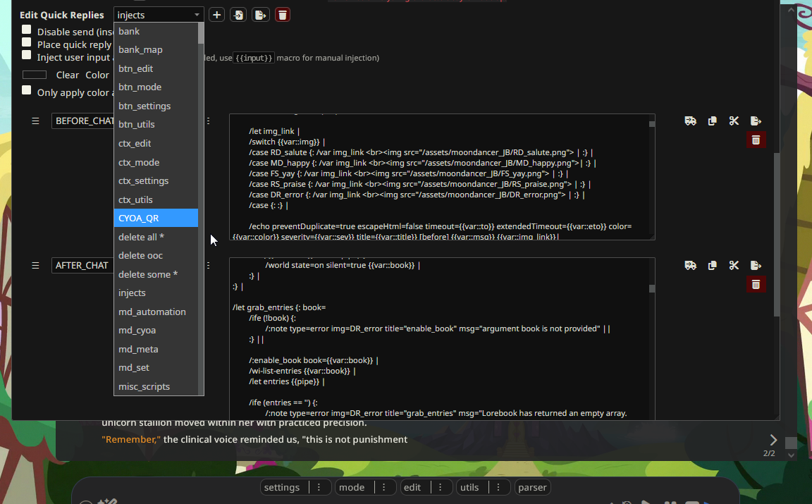Open the menu dots next to mode button
Screen dimensions: 812x504
tap(383, 487)
